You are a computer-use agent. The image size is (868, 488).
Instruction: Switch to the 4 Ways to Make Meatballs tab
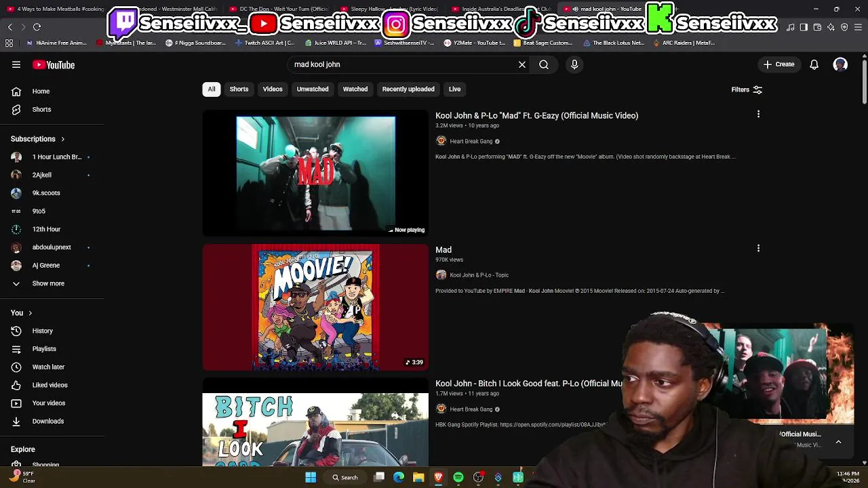pyautogui.click(x=54, y=9)
